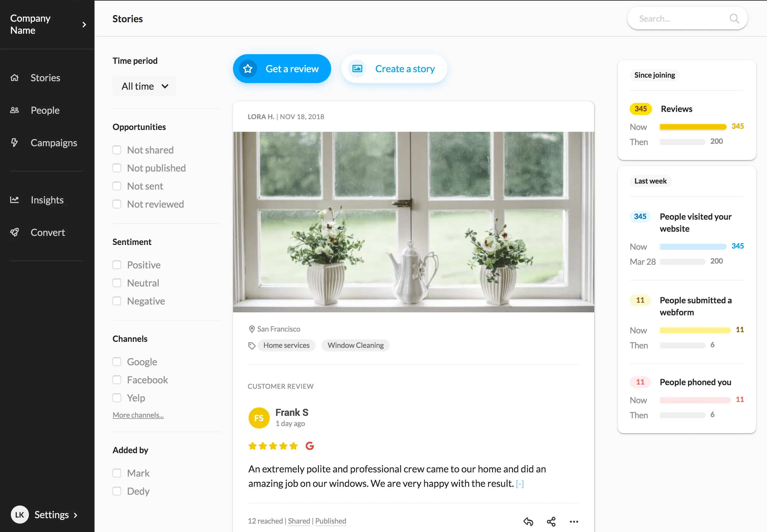The image size is (767, 532).
Task: Click the location pin icon beside San Francisco
Action: [x=252, y=329]
